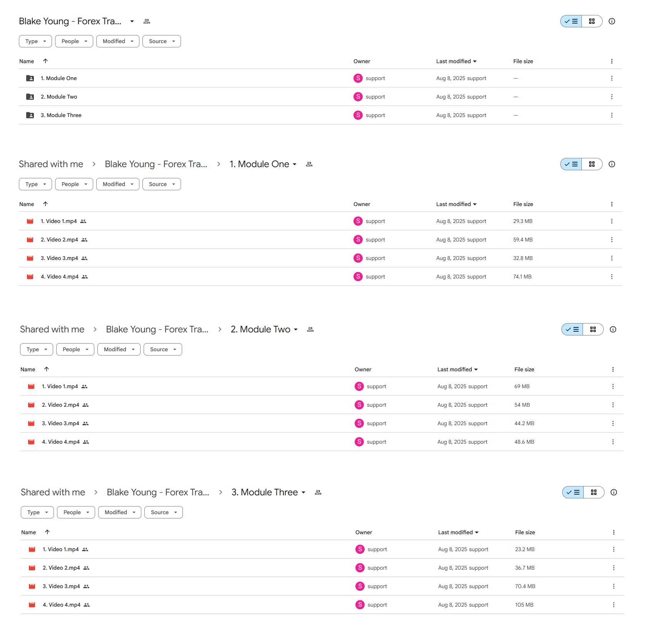
Task: Select list layout in the Module Two section
Action: 572,329
